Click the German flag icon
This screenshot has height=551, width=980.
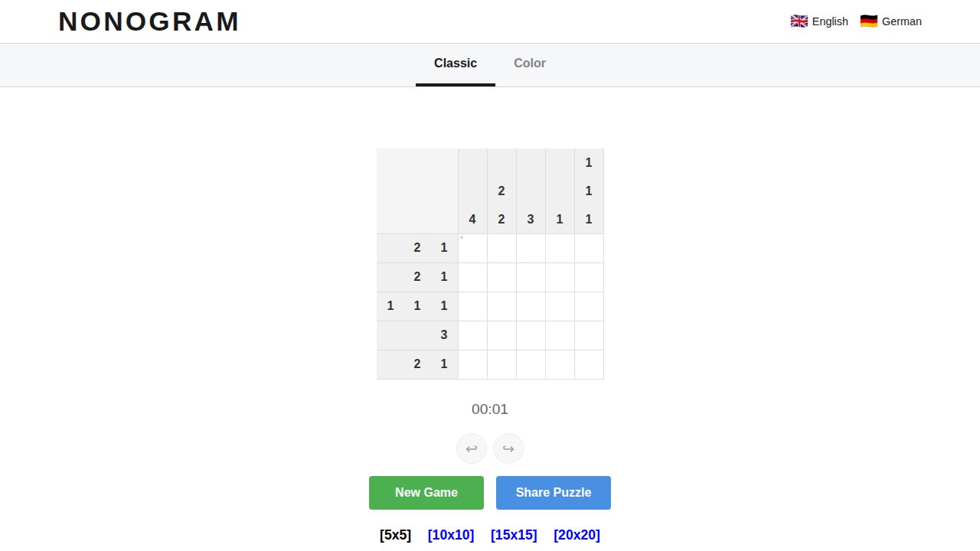[x=868, y=21]
